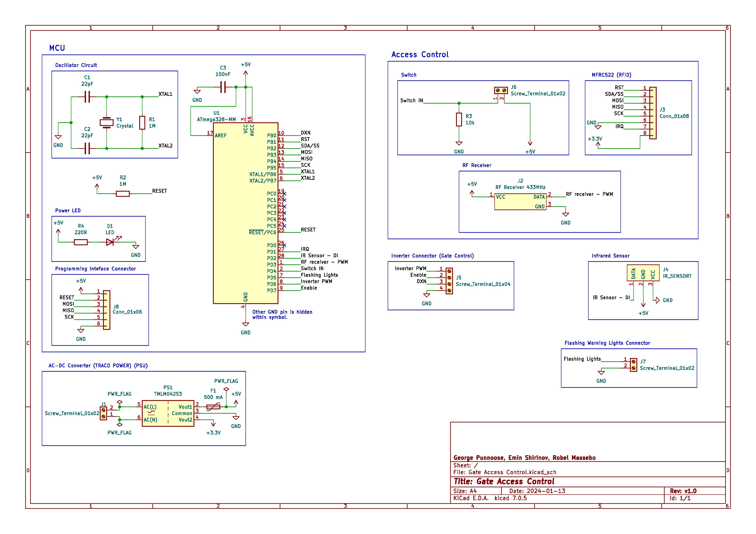Select the R4 220R resistor symbol
Screen dimensions: 756x534
(x=81, y=242)
